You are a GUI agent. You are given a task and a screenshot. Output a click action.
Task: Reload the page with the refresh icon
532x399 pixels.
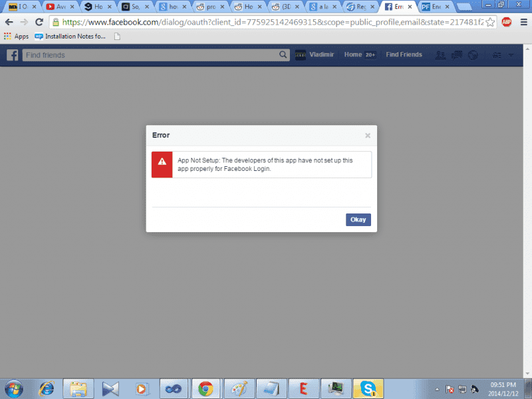[x=39, y=22]
